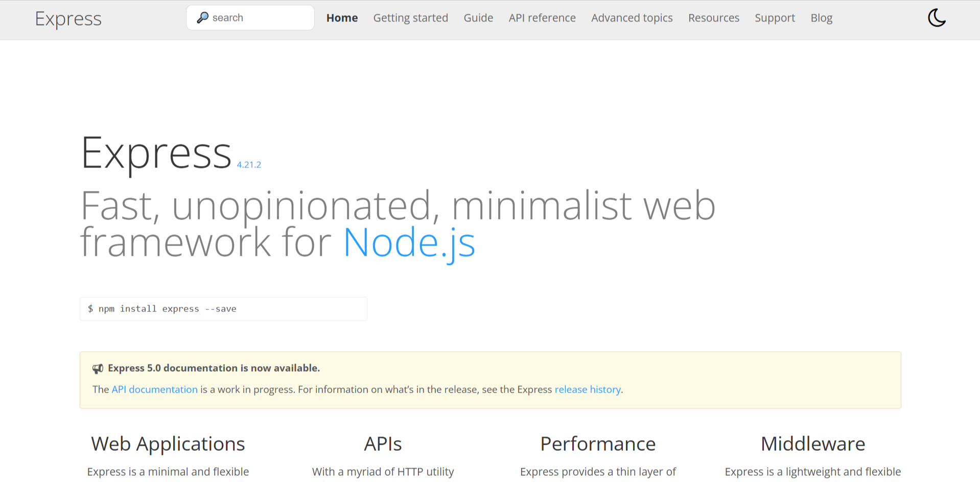The width and height of the screenshot is (980, 483).
Task: Click the Performance heading
Action: [x=598, y=444]
